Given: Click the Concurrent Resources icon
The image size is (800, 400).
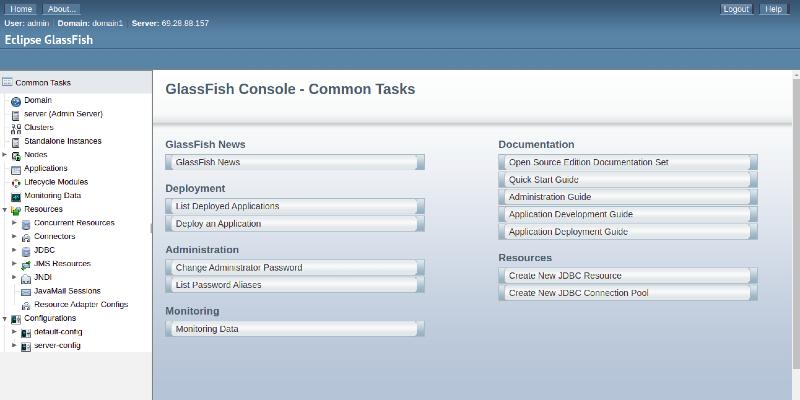Looking at the screenshot, I should point(26,224).
